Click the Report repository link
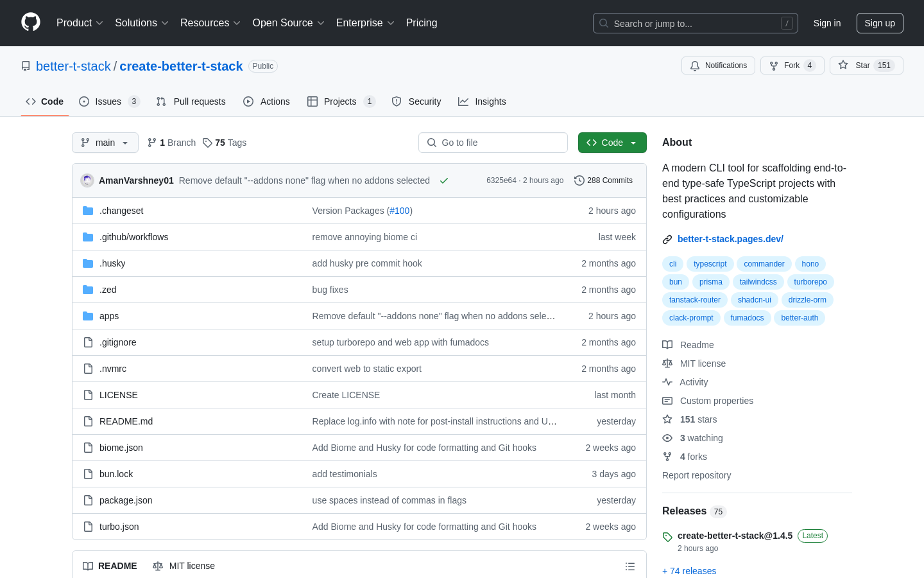Viewport: 924px width, 578px height. click(696, 475)
